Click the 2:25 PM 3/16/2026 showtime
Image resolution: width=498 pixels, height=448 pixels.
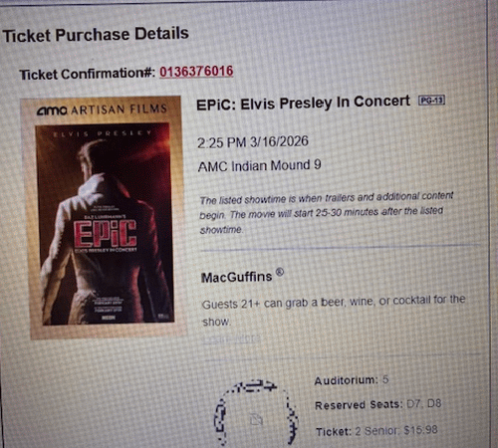click(253, 142)
